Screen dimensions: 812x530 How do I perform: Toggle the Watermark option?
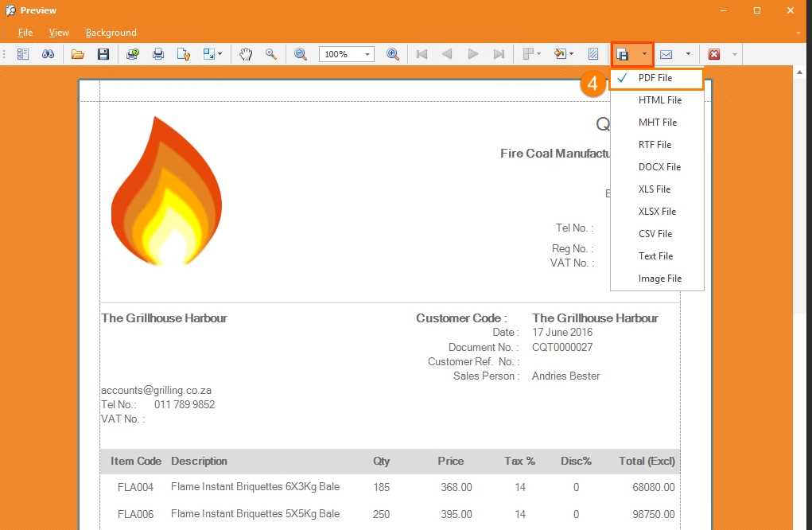tap(593, 53)
